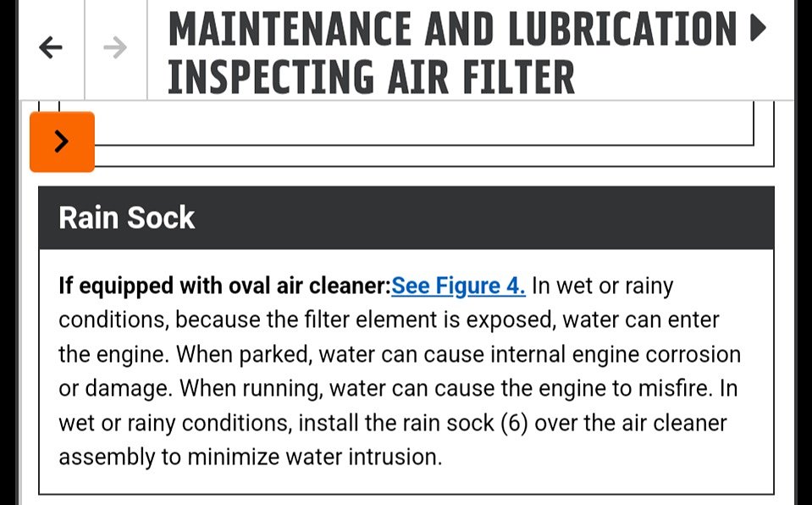Click the MAINTENANCE AND LUBRICATION title
Screen dimensions: 812x505
tap(451, 28)
